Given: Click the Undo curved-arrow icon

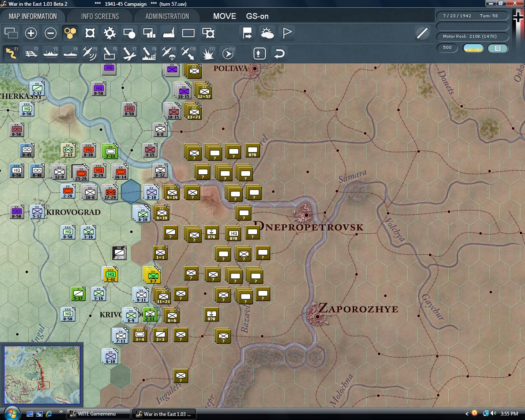Looking at the screenshot, I should point(279,53).
